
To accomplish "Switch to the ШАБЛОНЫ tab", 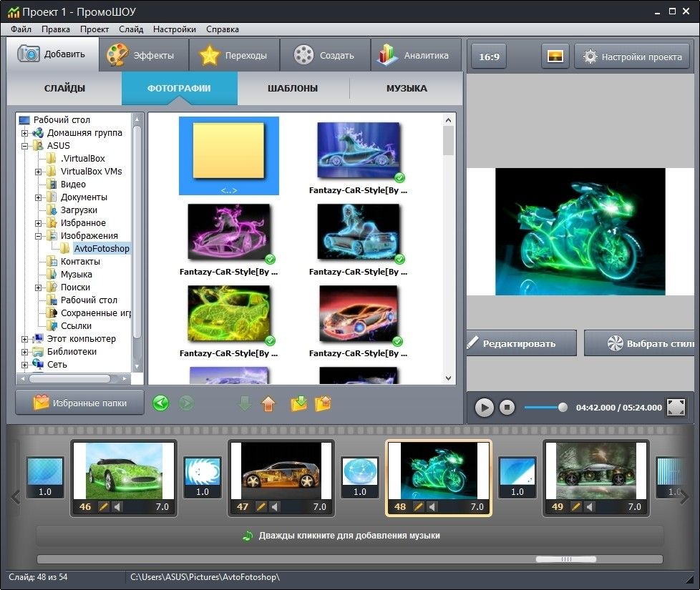I will pos(293,89).
